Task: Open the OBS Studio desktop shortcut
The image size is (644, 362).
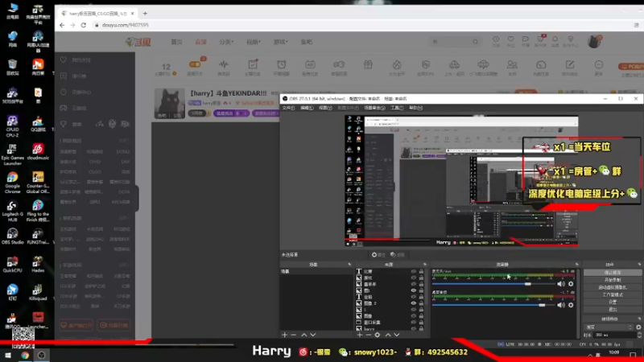Action: click(x=12, y=236)
